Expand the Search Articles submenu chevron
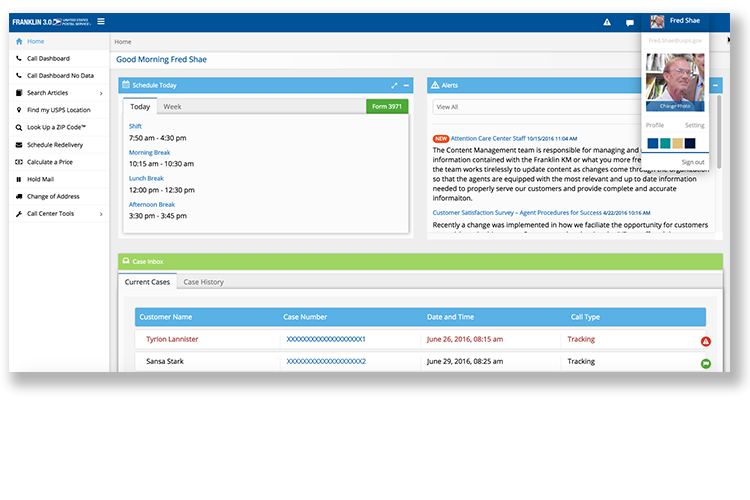 pyautogui.click(x=101, y=93)
